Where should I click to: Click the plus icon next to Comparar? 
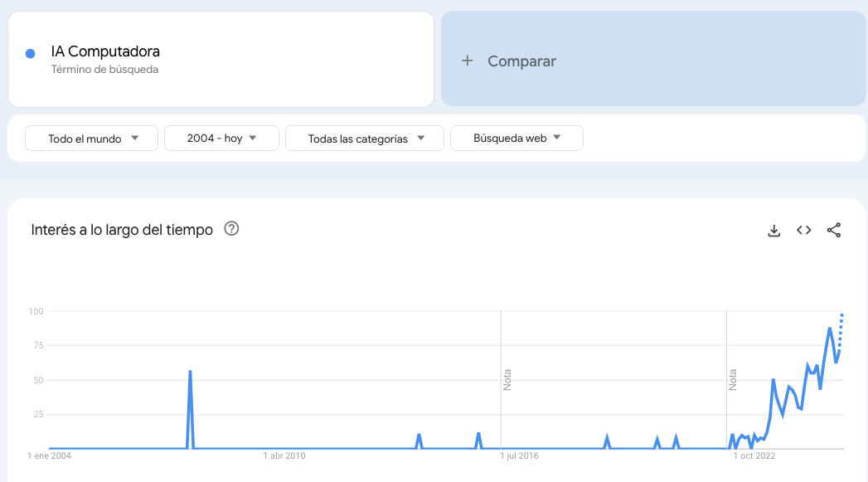[x=467, y=61]
